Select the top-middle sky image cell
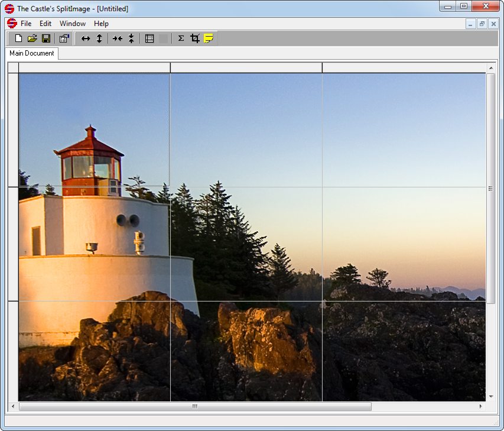504x431 pixels. click(246, 130)
